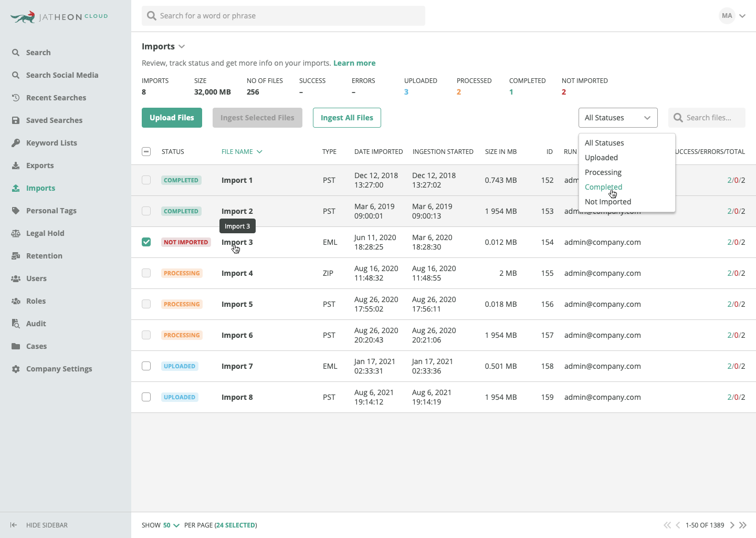Click the Upload Files button

point(172,118)
